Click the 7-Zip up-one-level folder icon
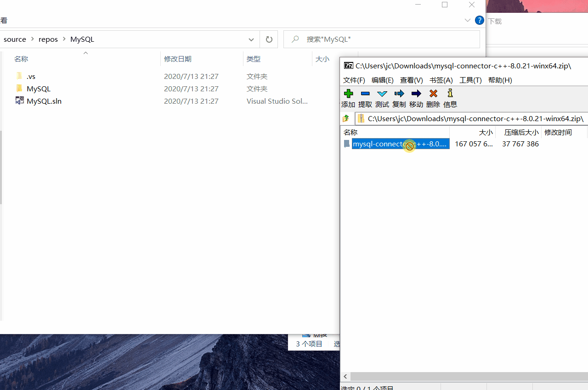588x390 pixels. pyautogui.click(x=346, y=119)
